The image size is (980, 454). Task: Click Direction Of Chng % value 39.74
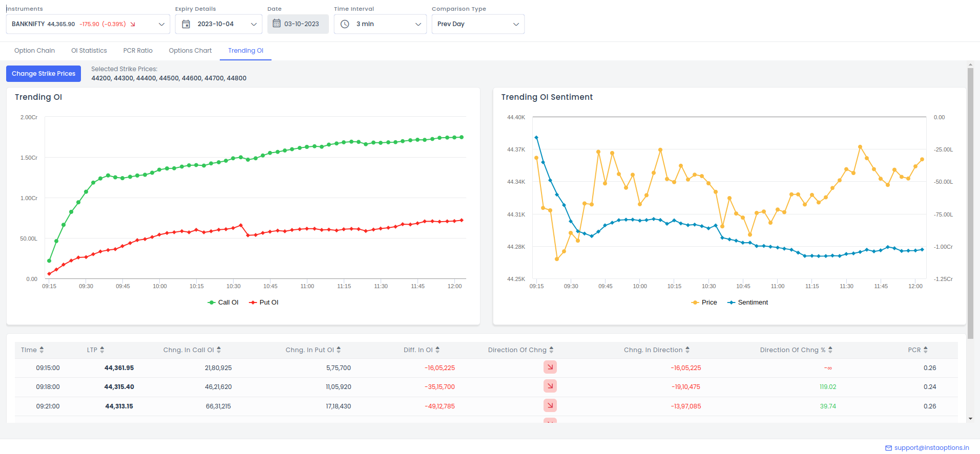(x=828, y=406)
